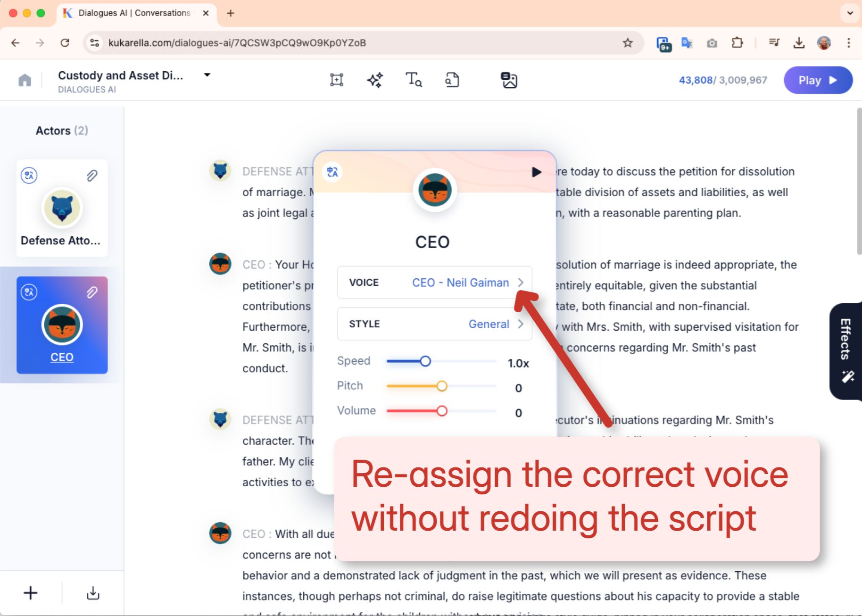This screenshot has width=862, height=616.
Task: Close the Dialogues AI browser tab
Action: point(206,13)
